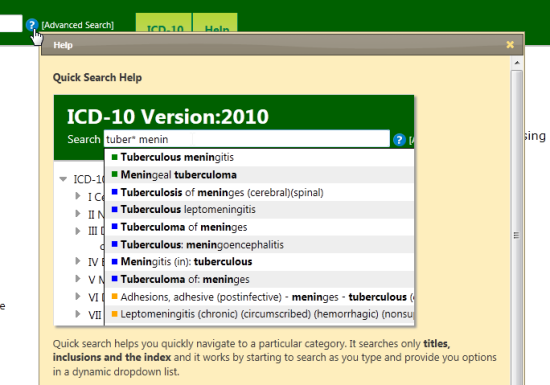Select Adhesions, adhesive (postinfective) suggestion

(x=259, y=297)
